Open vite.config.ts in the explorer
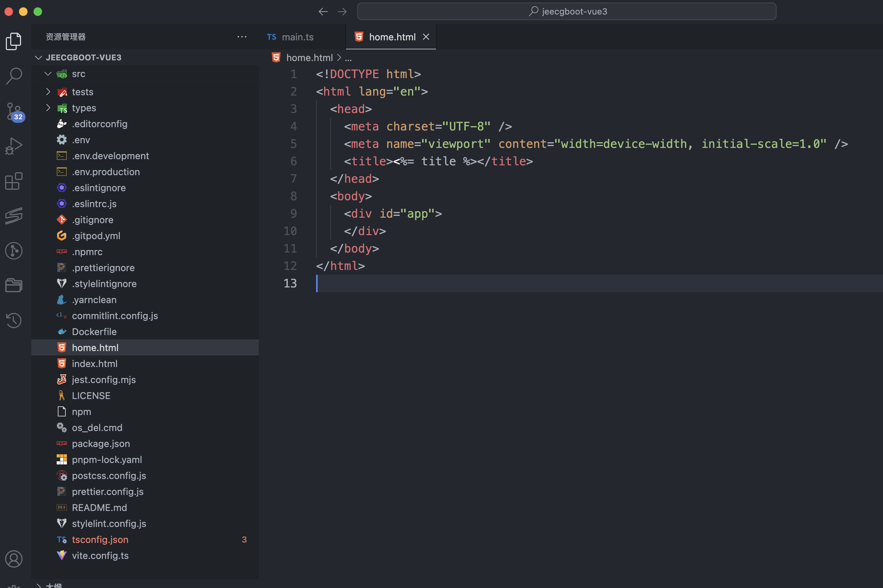The height and width of the screenshot is (588, 883). click(100, 555)
